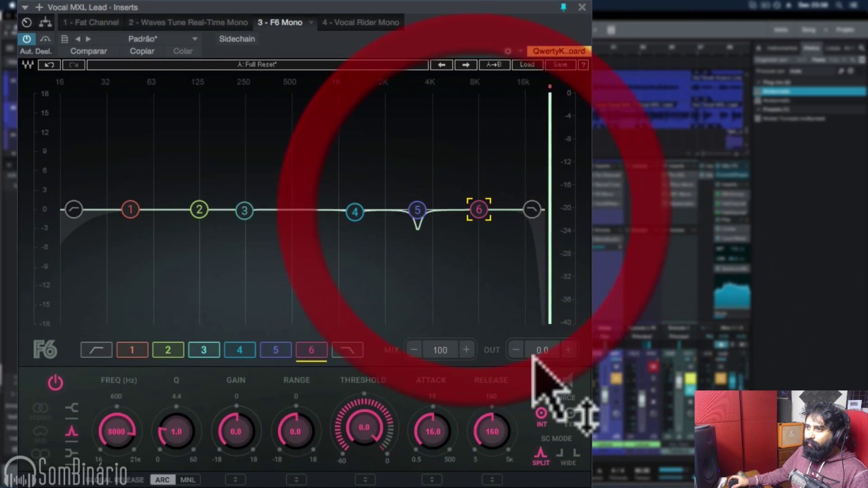This screenshot has width=868, height=488.
Task: Select band 1 node on EQ graph
Action: [130, 209]
